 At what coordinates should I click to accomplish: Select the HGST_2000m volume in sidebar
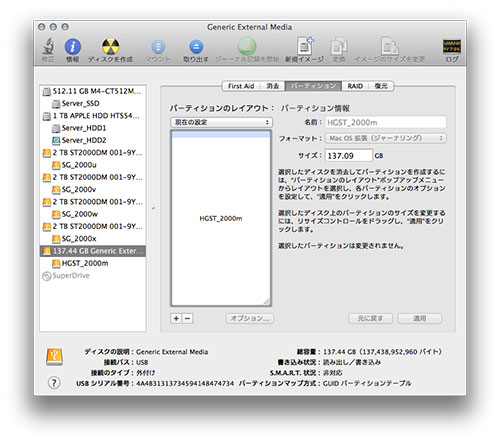coord(93,263)
